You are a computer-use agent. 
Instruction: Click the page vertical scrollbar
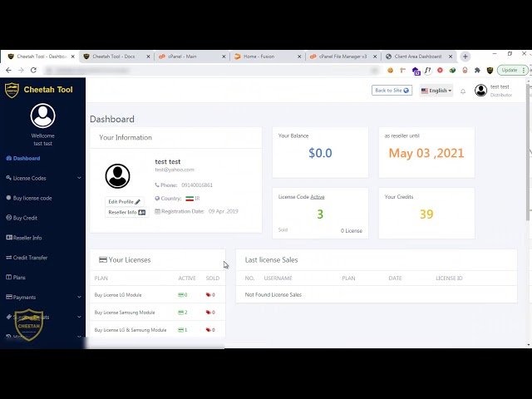pyautogui.click(x=529, y=153)
